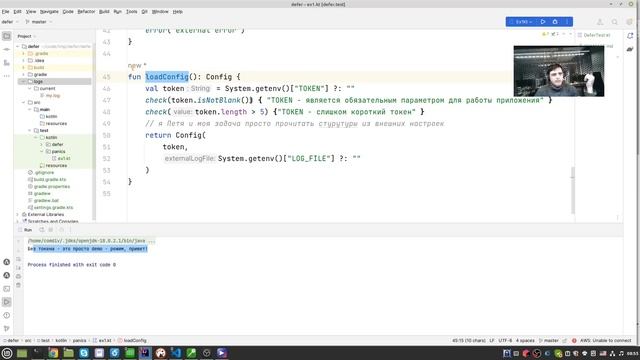
Task: Open the VS Code icon in taskbar
Action: tap(176, 353)
